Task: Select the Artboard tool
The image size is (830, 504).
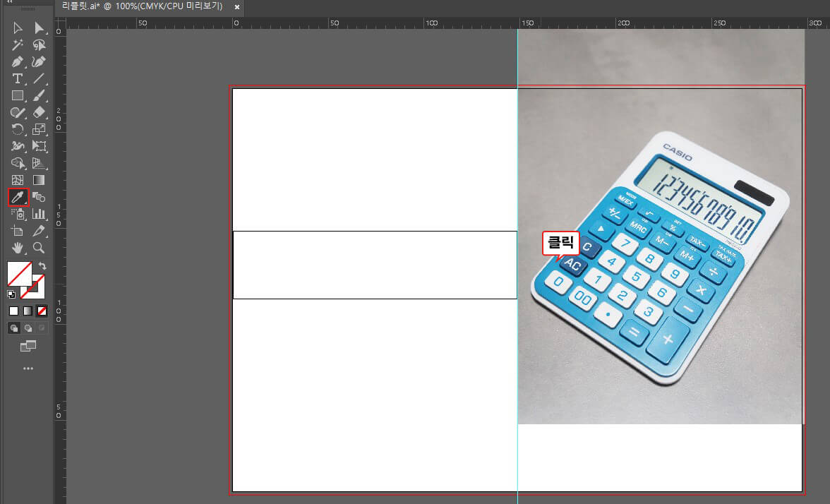Action: pos(18,231)
